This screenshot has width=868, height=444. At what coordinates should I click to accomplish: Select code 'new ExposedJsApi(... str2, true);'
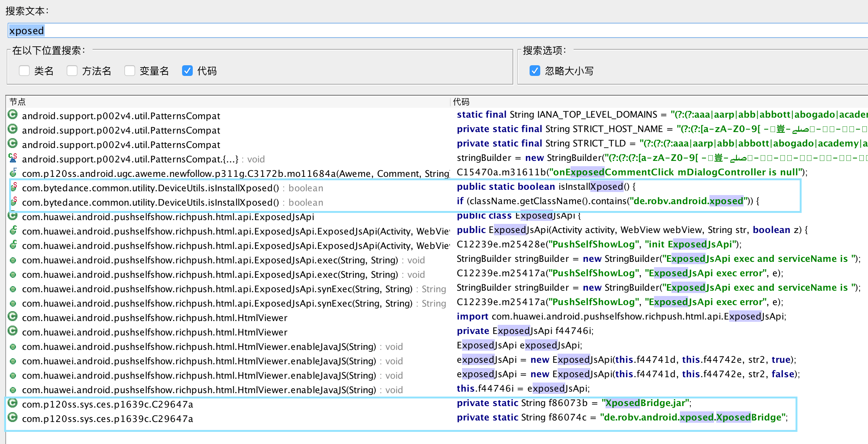[x=626, y=360]
